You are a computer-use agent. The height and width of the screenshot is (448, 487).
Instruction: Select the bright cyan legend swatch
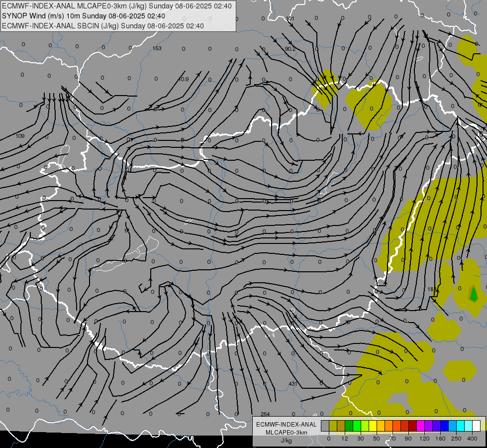pyautogui.click(x=461, y=426)
